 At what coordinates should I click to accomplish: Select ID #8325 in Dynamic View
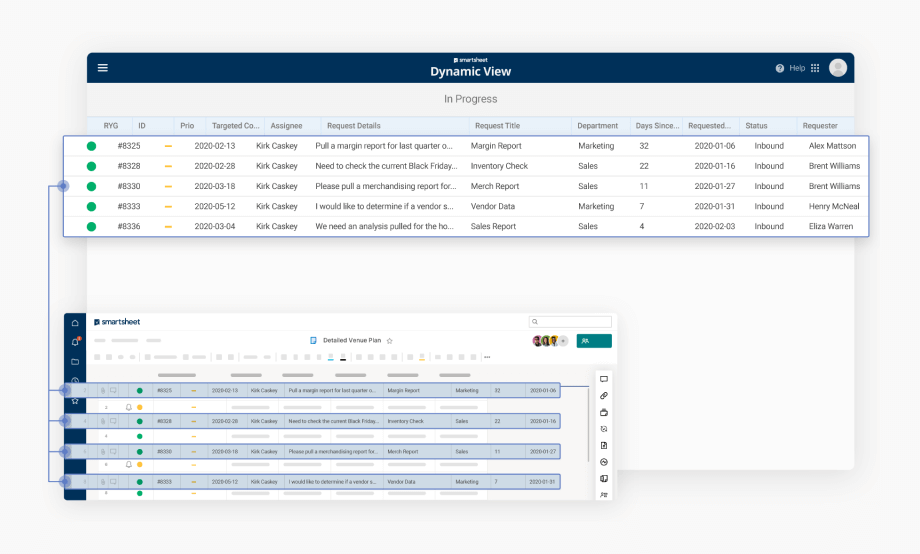(x=129, y=146)
